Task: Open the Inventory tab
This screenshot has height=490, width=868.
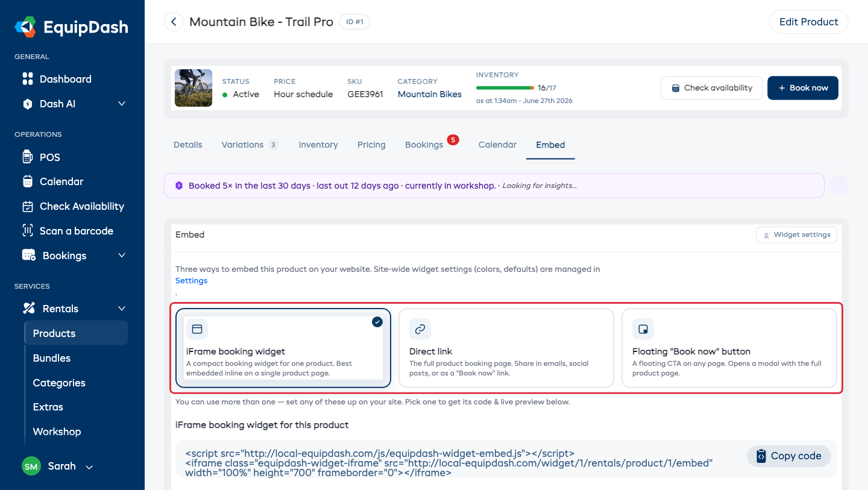Action: pyautogui.click(x=318, y=145)
